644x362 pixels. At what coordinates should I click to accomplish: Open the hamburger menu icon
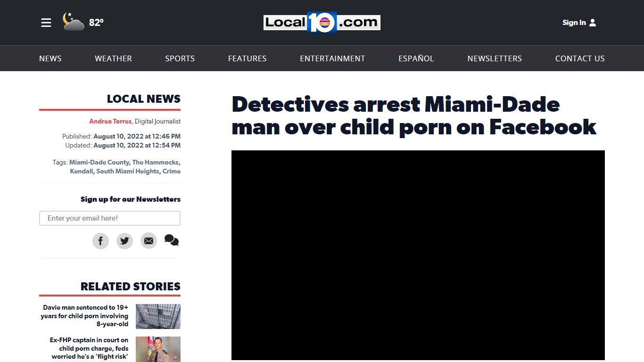click(x=46, y=23)
